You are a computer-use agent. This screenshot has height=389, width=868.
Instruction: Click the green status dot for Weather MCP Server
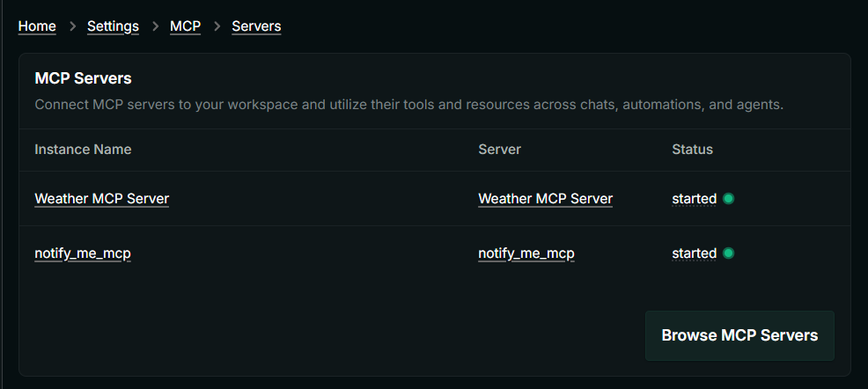tap(728, 199)
